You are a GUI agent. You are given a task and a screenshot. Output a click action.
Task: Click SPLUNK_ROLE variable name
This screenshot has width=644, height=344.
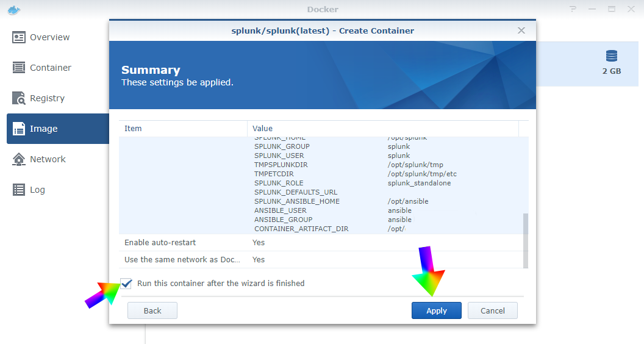(279, 183)
